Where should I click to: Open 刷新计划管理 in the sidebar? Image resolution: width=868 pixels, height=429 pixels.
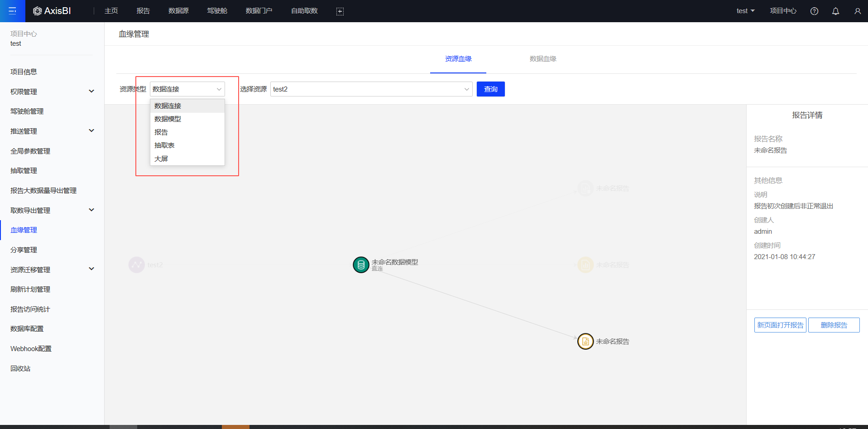pyautogui.click(x=30, y=289)
